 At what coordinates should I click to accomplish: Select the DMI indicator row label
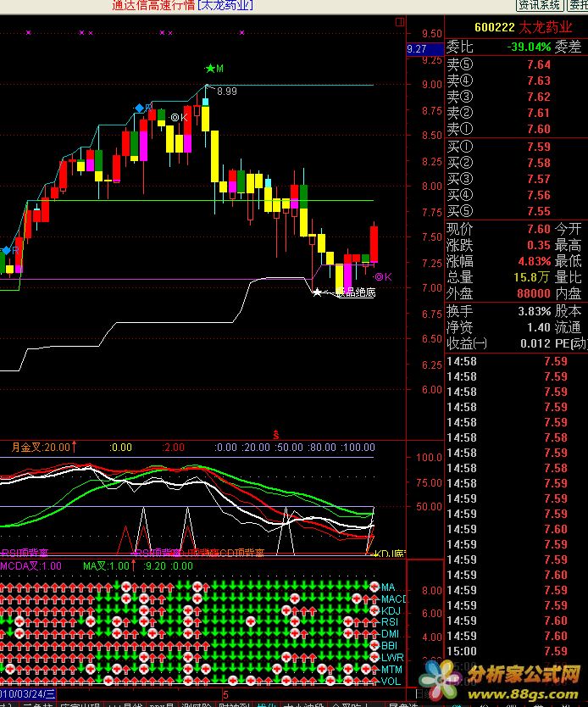click(x=390, y=634)
